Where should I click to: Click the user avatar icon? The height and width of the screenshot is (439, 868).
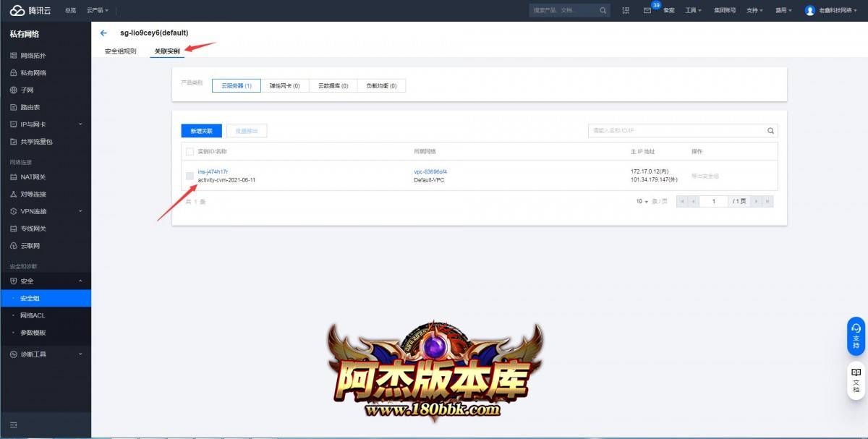click(x=810, y=11)
